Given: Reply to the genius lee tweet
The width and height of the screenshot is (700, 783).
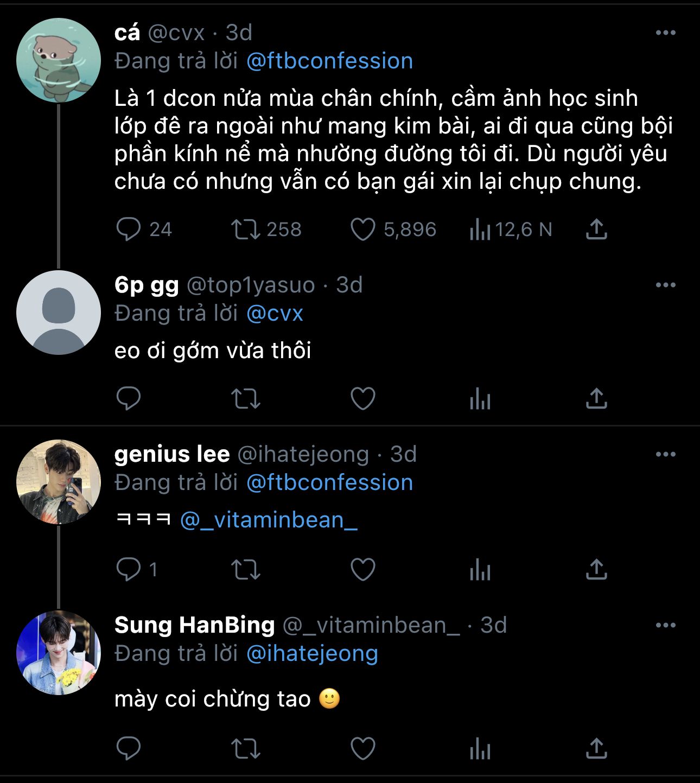Looking at the screenshot, I should pos(129,570).
